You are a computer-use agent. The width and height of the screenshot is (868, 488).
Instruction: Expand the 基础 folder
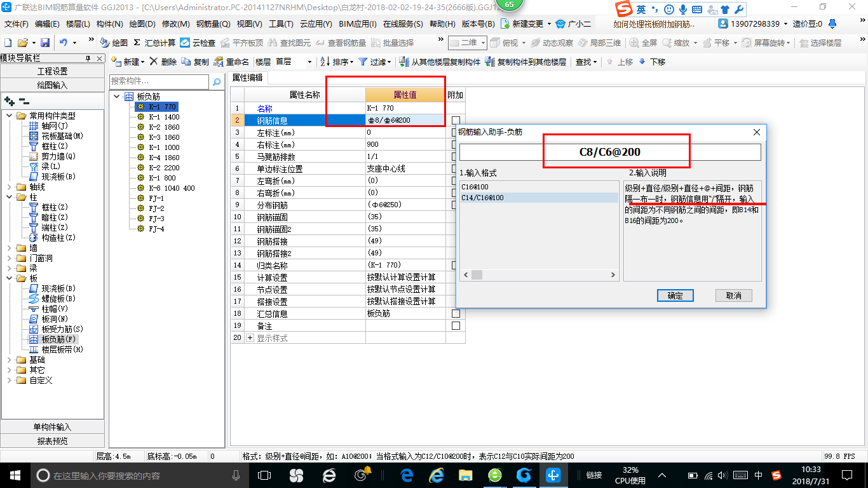point(10,360)
